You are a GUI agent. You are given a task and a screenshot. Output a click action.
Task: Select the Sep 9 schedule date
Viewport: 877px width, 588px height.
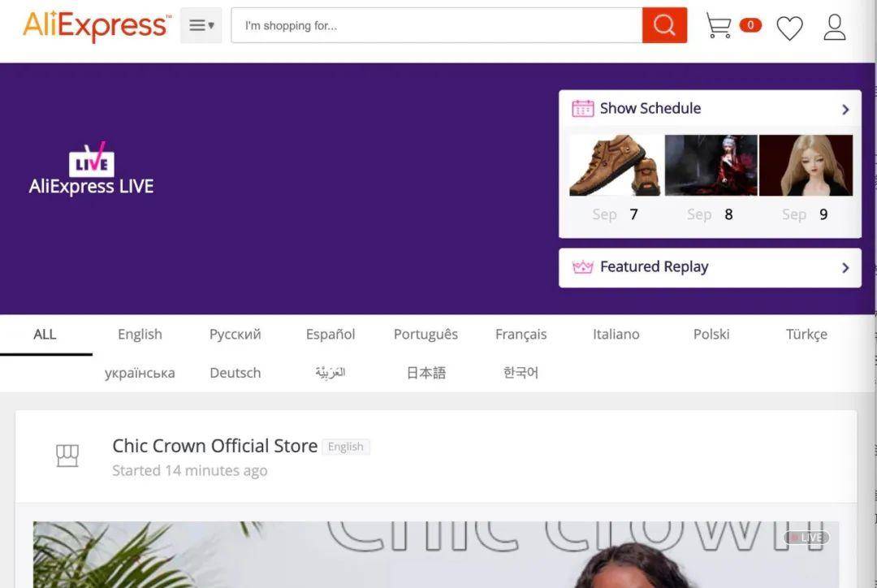coord(806,214)
